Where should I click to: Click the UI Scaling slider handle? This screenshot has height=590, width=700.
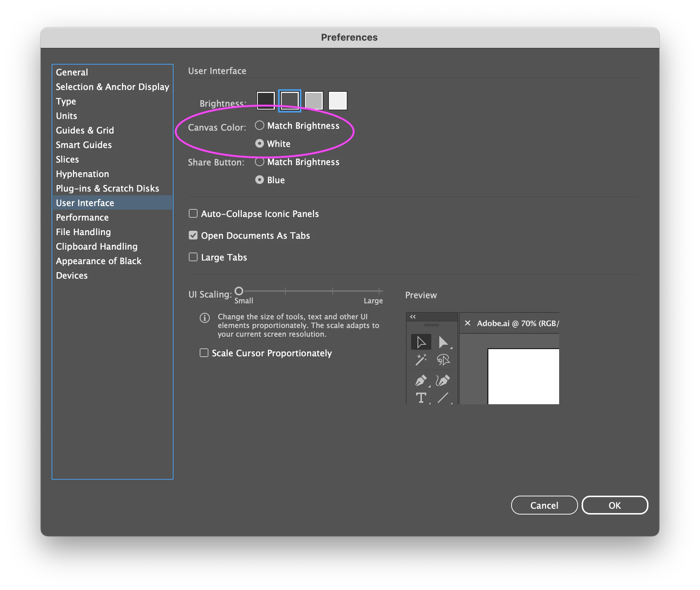[x=239, y=291]
